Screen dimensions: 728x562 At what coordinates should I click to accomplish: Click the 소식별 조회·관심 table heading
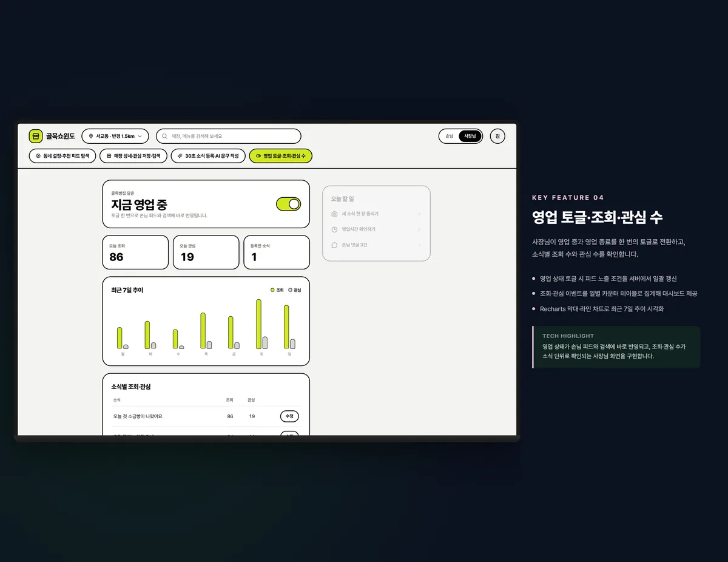click(x=131, y=387)
